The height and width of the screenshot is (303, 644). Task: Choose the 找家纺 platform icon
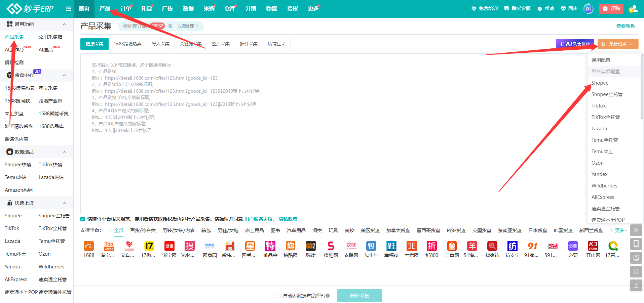coord(492,246)
